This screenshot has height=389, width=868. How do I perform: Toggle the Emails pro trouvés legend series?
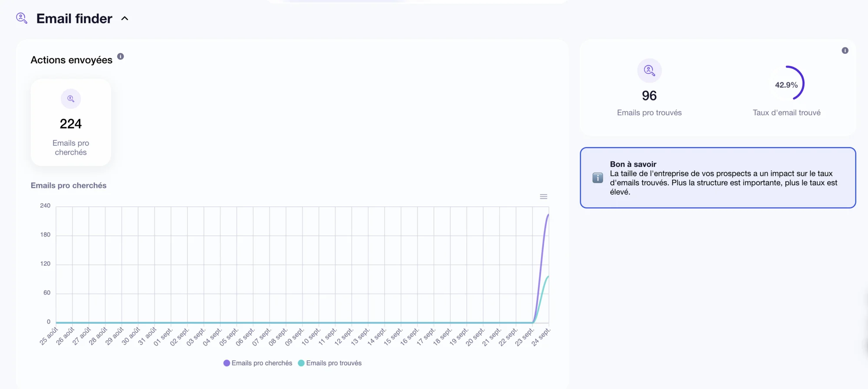pos(330,363)
